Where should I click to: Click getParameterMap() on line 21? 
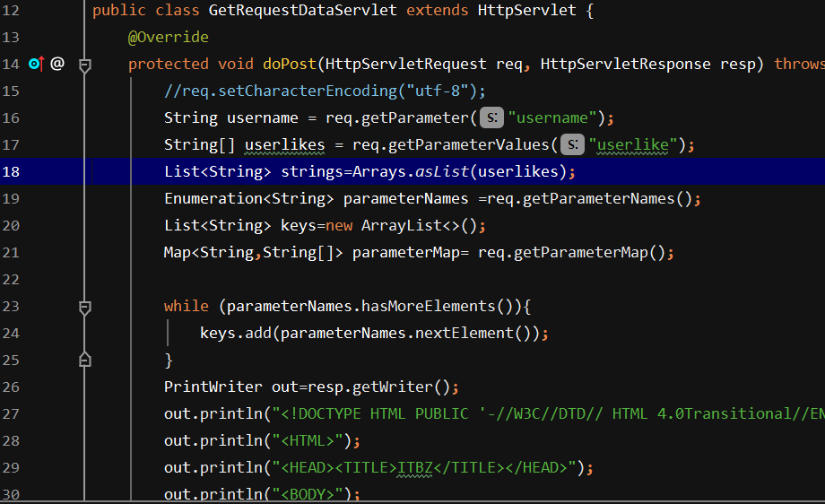[x=589, y=253]
